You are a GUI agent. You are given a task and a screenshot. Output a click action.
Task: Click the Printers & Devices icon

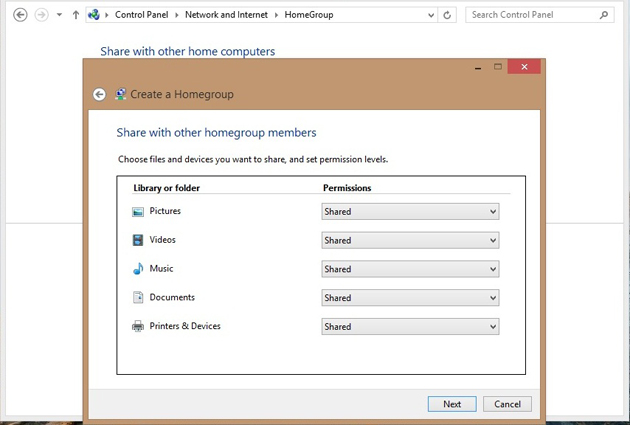point(138,327)
